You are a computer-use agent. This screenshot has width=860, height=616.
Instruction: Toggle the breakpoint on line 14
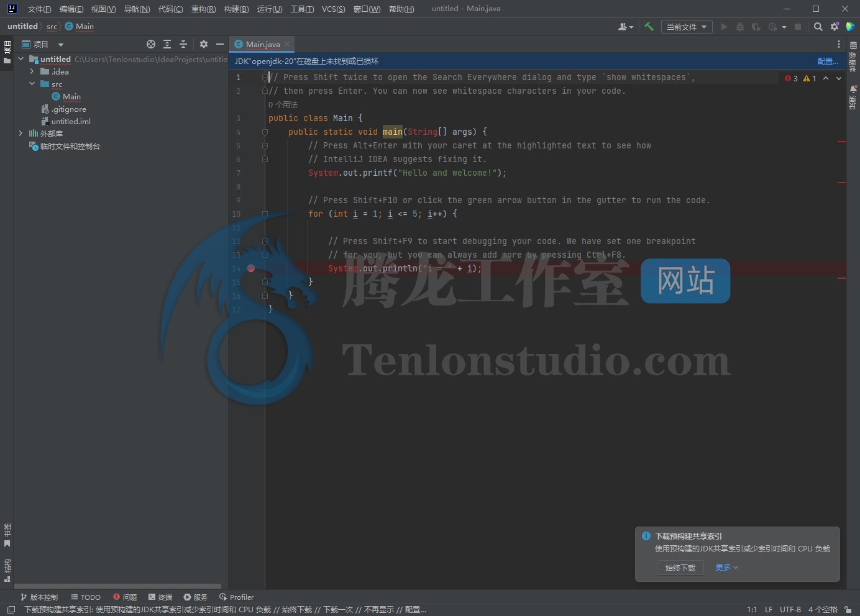tap(251, 268)
